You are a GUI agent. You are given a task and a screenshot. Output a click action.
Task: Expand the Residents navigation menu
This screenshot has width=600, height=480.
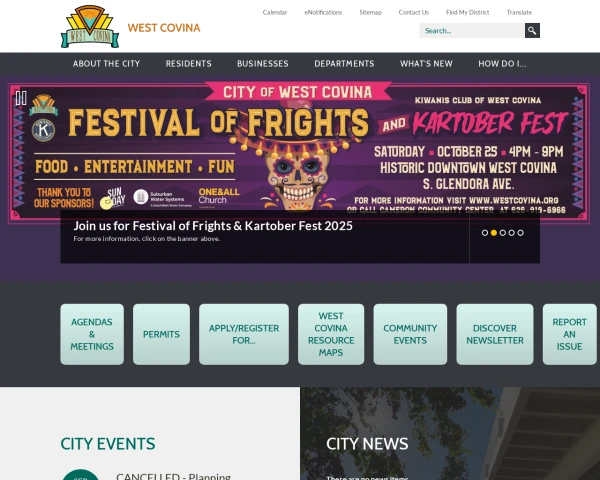(188, 64)
